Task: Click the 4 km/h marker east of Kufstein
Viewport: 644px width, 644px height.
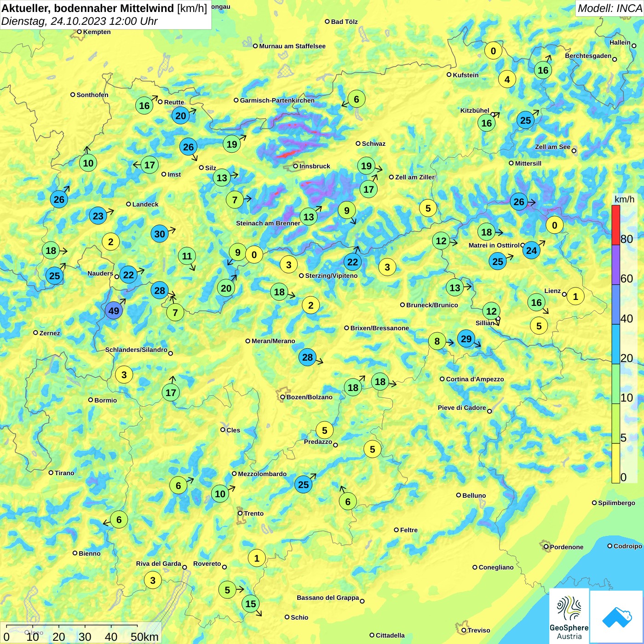Action: click(507, 79)
